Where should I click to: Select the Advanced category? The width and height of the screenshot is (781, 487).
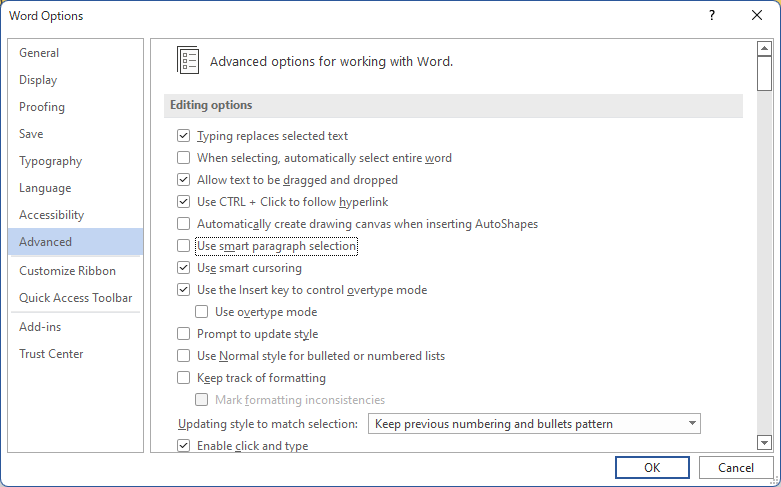click(x=75, y=242)
